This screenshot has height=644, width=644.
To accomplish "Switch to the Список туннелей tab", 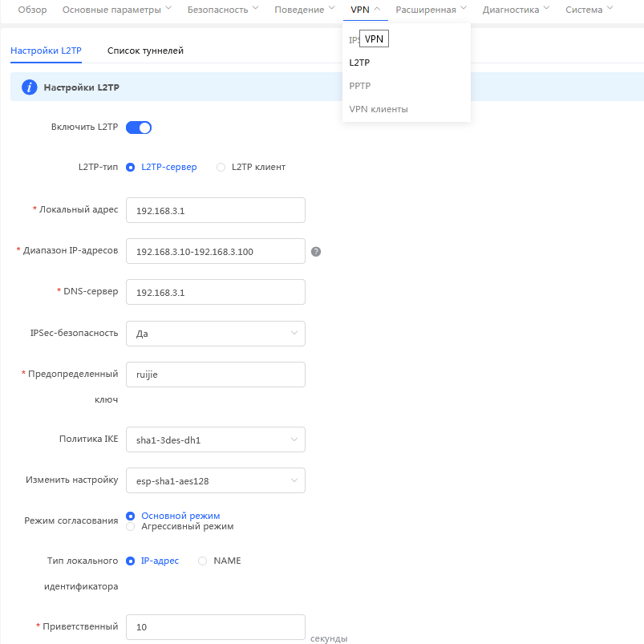I will (x=145, y=51).
